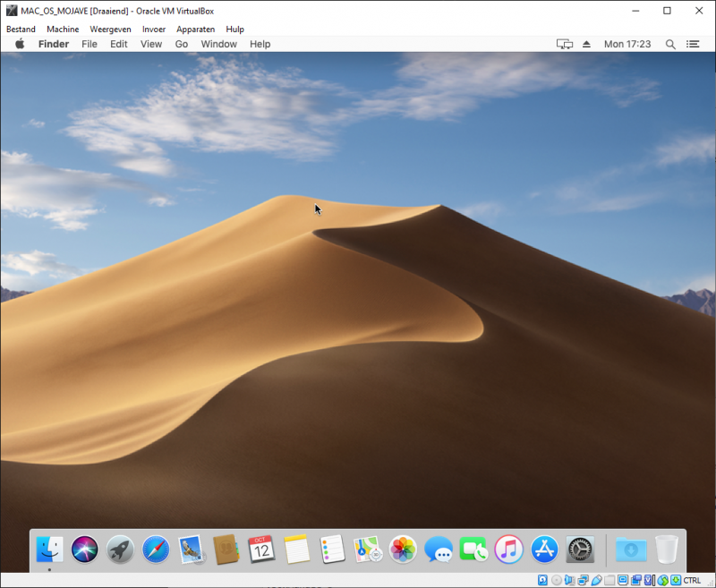This screenshot has width=716, height=588.
Task: Click VirtualBox USB status icon
Action: coord(596,580)
